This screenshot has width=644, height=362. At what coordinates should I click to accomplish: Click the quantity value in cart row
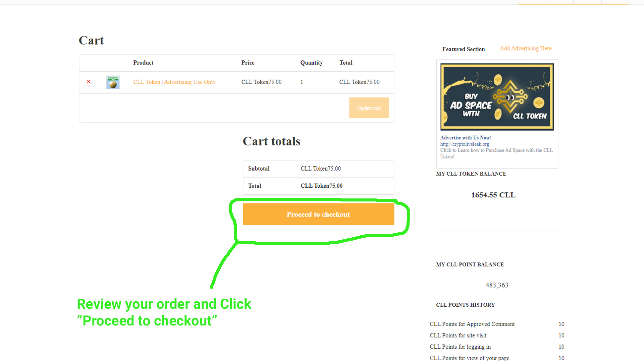(x=302, y=82)
